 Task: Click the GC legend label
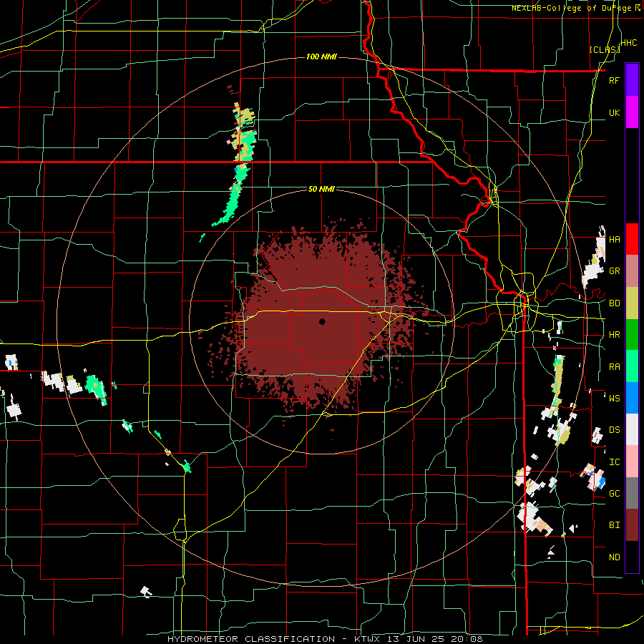[614, 494]
